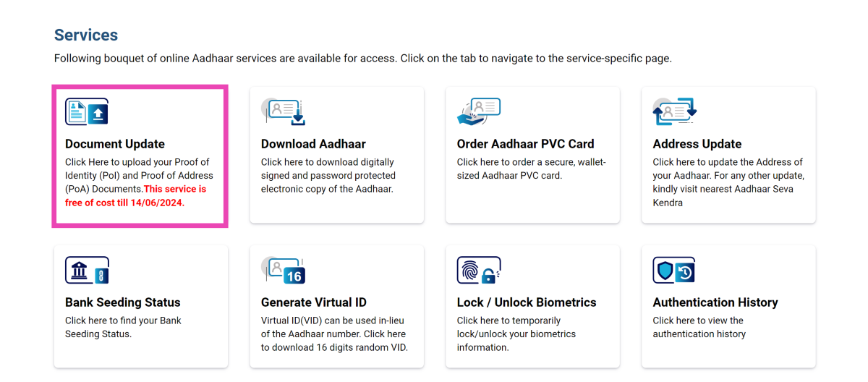Click the Aadhaar Seva Kendra address description
Image resolution: width=868 pixels, height=382 pixels.
(727, 182)
